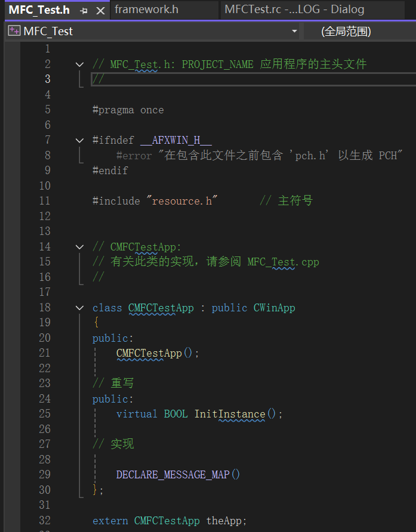Click the CWinApp base class name

pos(274,308)
